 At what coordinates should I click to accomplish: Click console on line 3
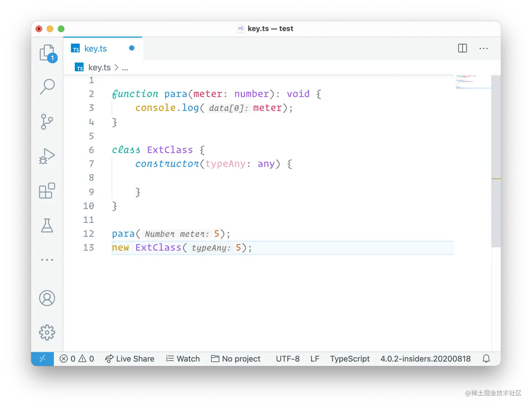tap(156, 108)
